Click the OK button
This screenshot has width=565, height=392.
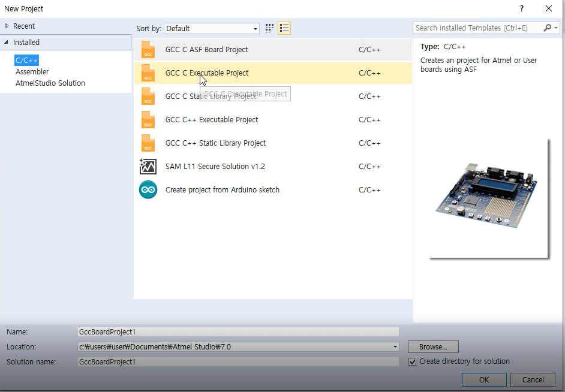pos(484,379)
